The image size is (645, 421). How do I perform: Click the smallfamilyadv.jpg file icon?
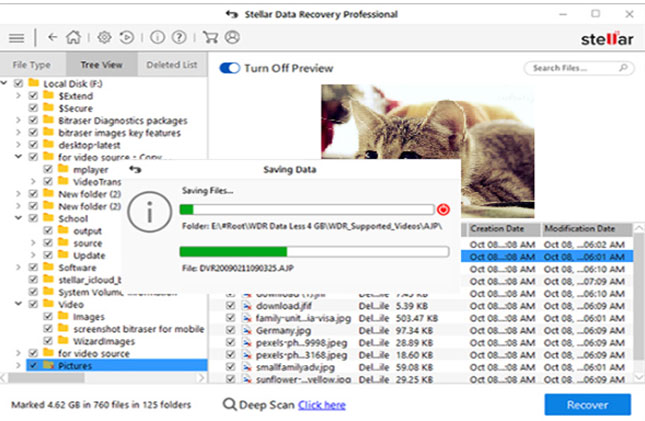point(246,367)
